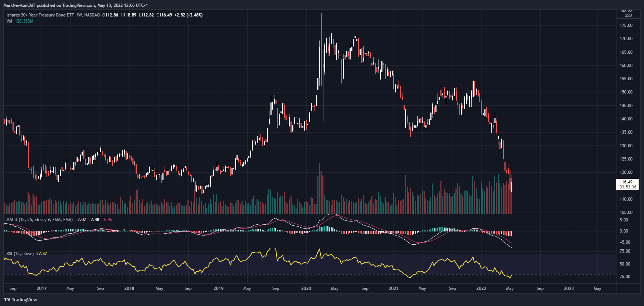Click the 170.00 price scale label
This screenshot has width=644, height=306.
click(x=626, y=39)
